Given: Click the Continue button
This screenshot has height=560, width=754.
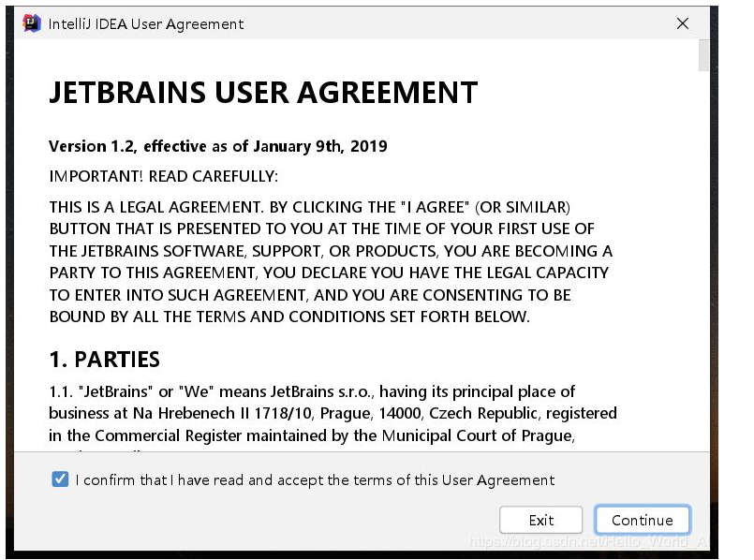Looking at the screenshot, I should pyautogui.click(x=643, y=520).
